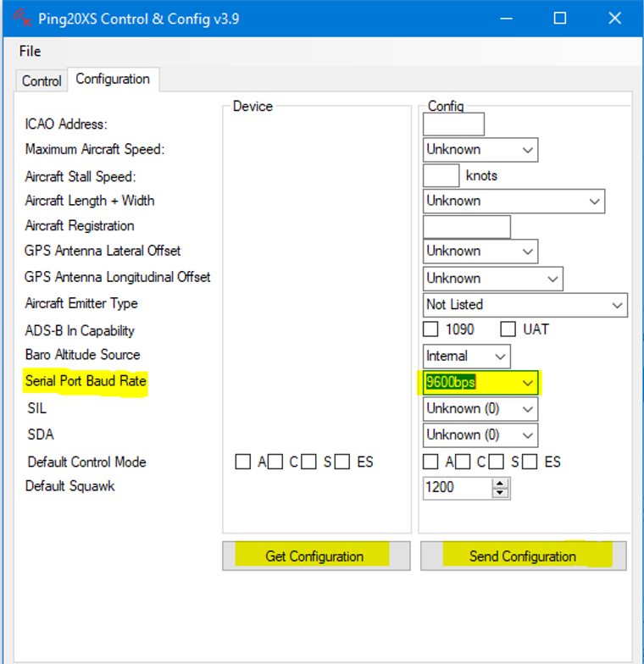Click the Serial Port Baud Rate label
The height and width of the screenshot is (664, 644).
(x=86, y=381)
